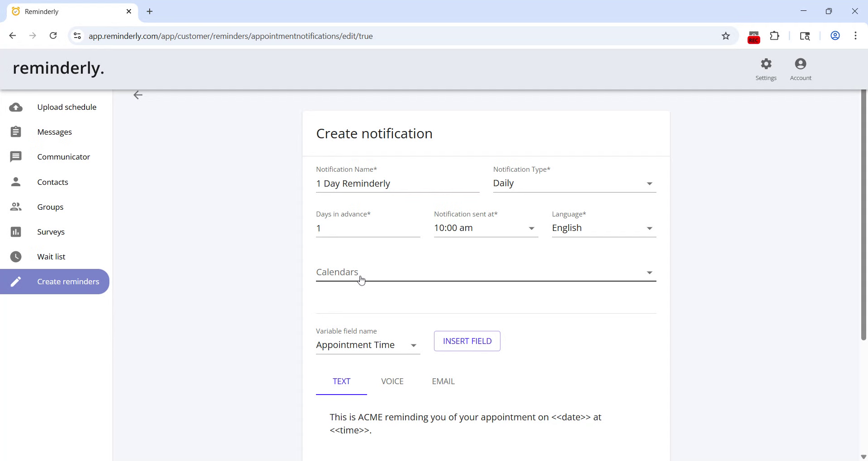Screen dimensions: 868x461
Task: Click the browser address bar URL
Action: tap(231, 36)
